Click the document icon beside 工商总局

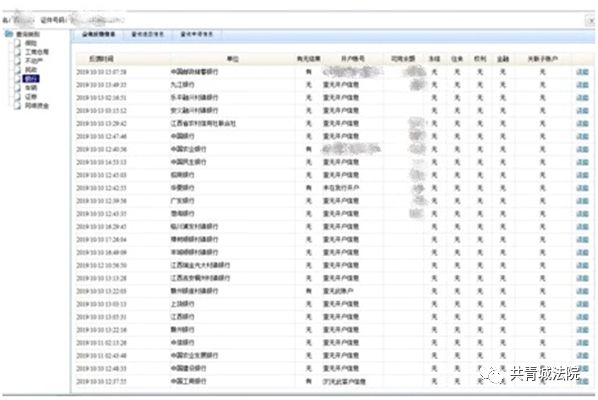[18, 52]
